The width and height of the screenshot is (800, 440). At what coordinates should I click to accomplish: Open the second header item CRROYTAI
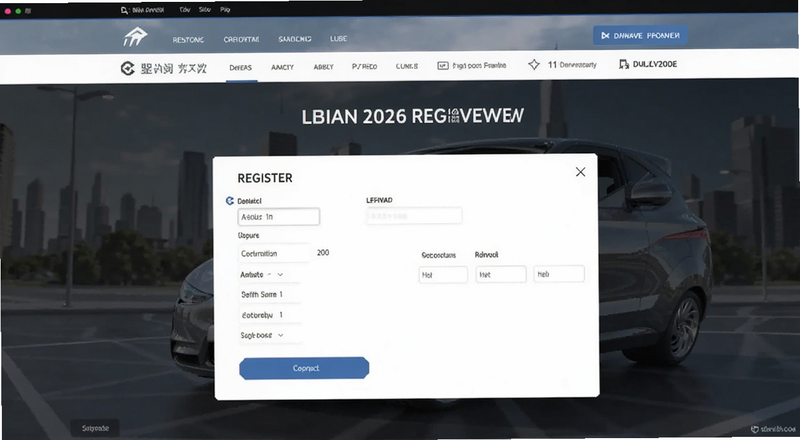[241, 39]
